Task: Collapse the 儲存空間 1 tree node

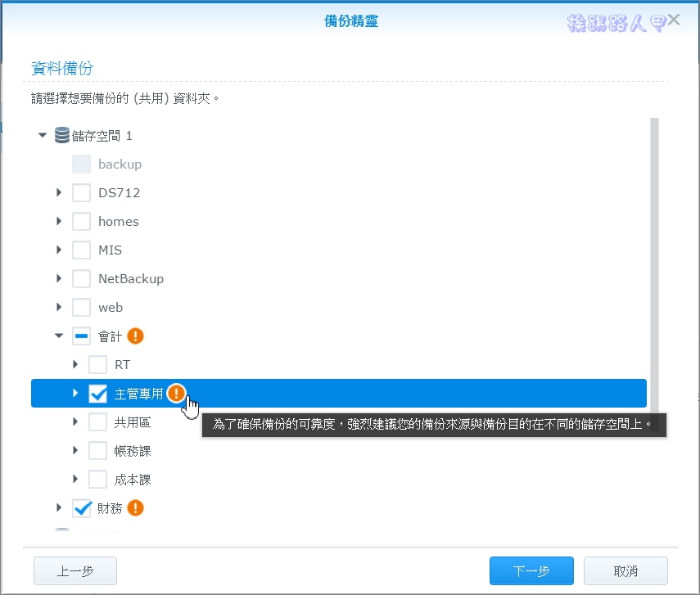Action: (43, 135)
